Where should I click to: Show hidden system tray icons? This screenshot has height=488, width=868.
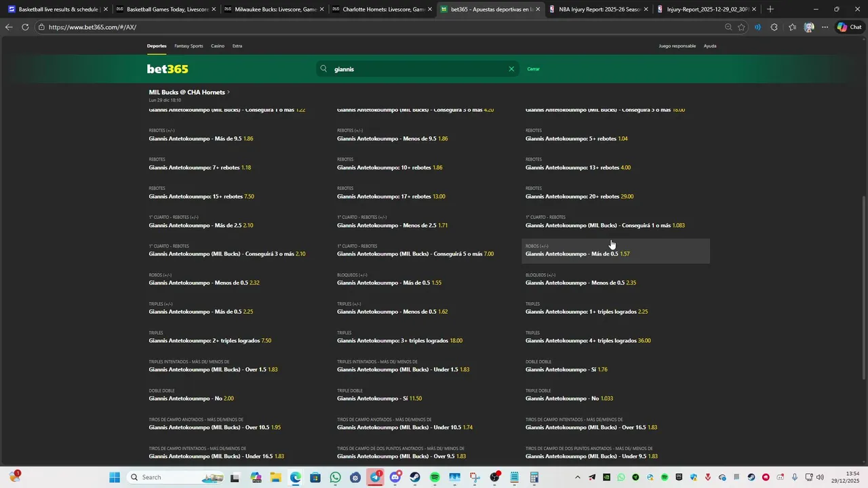[578, 477]
